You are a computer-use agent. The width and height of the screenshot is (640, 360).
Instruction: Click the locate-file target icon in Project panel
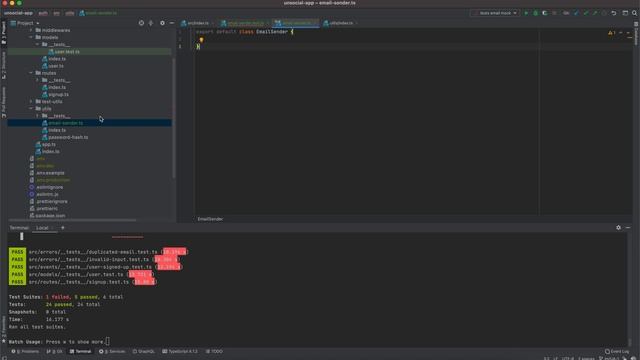141,23
